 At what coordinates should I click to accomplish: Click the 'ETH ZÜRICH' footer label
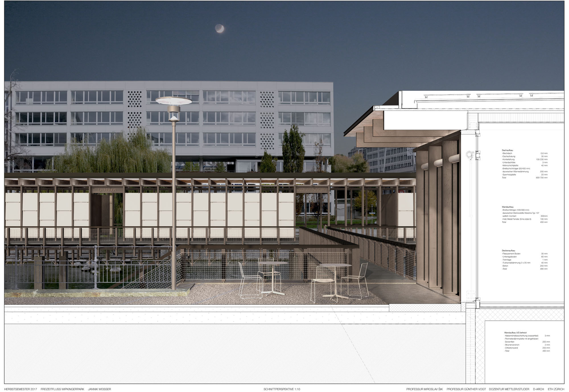[556, 389]
